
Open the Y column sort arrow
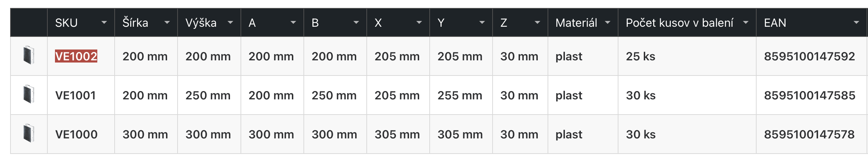click(482, 23)
